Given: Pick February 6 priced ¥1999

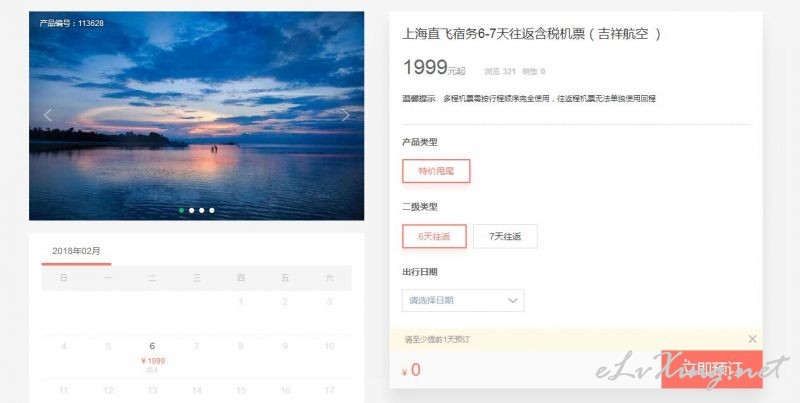Looking at the screenshot, I should (x=152, y=357).
